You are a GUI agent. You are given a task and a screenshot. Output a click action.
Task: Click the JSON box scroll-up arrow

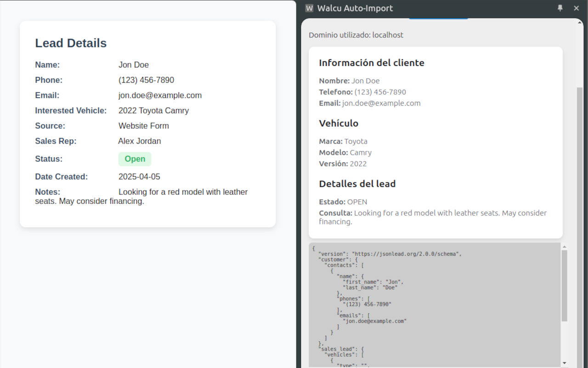tap(564, 247)
